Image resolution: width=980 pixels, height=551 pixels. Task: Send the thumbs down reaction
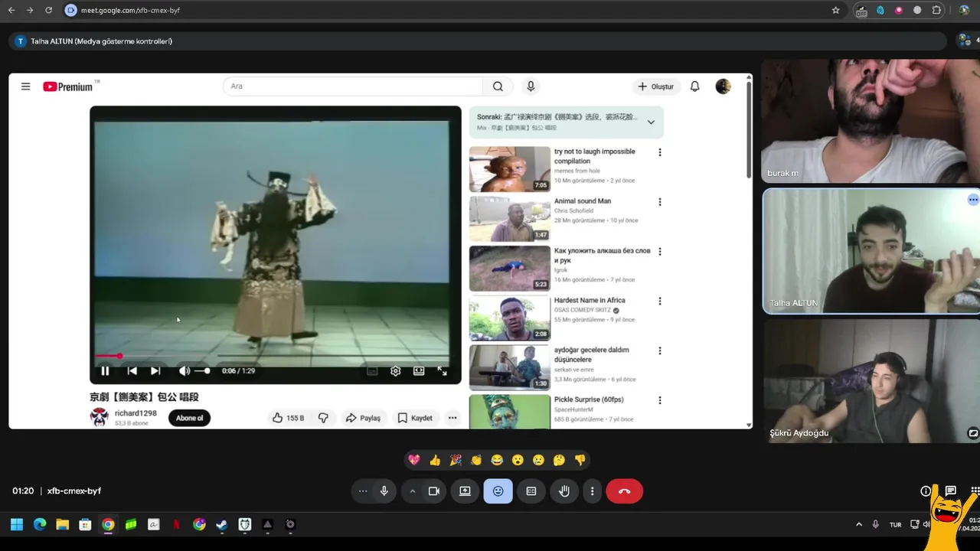[x=580, y=460]
